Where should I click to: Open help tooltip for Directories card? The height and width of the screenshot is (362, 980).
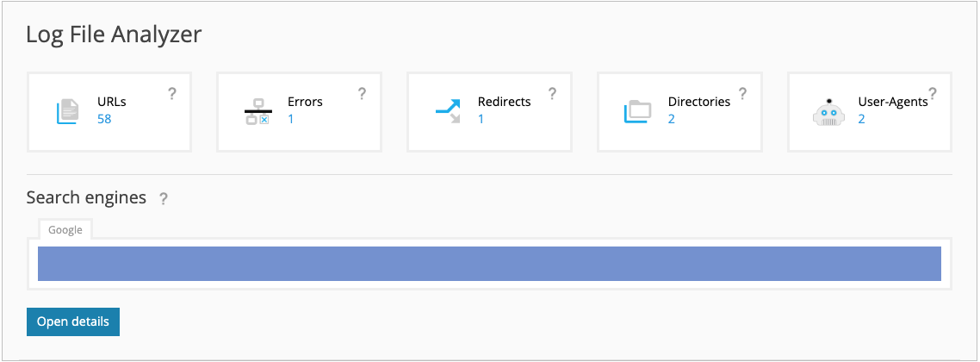[x=742, y=94]
